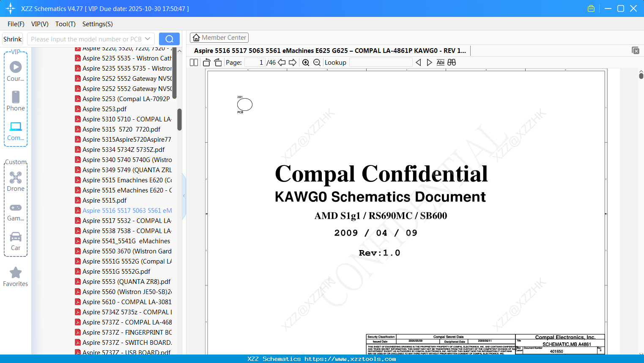
Task: Open Aspire 5550 3670 (Wistron Gard file
Action: (123, 251)
